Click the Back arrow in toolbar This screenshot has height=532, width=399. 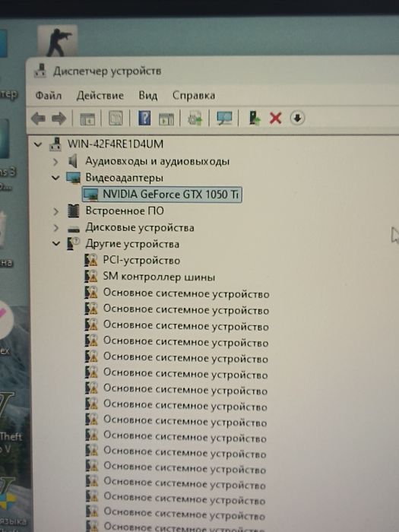[38, 119]
